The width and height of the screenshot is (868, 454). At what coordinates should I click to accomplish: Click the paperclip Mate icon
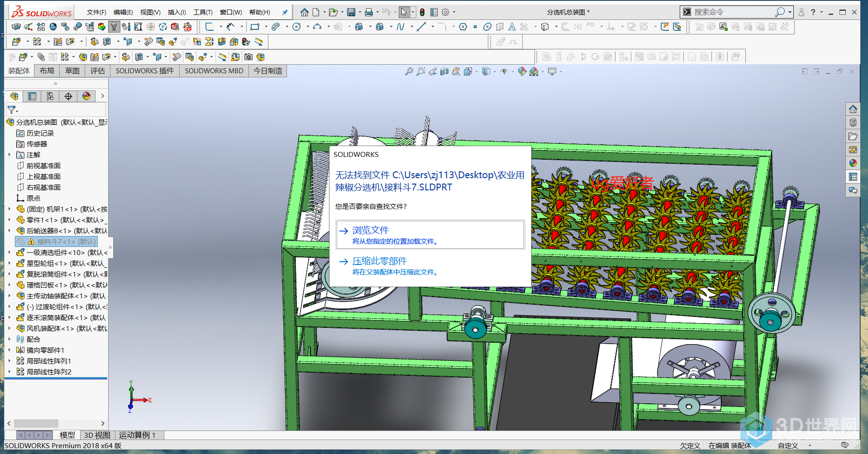click(41, 57)
